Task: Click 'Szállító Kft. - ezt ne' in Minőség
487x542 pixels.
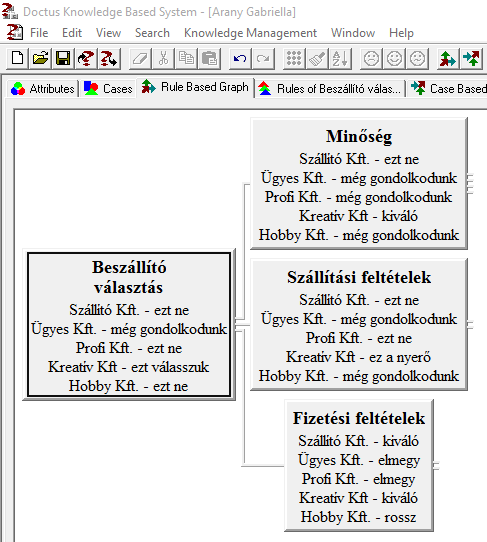Action: pyautogui.click(x=359, y=159)
